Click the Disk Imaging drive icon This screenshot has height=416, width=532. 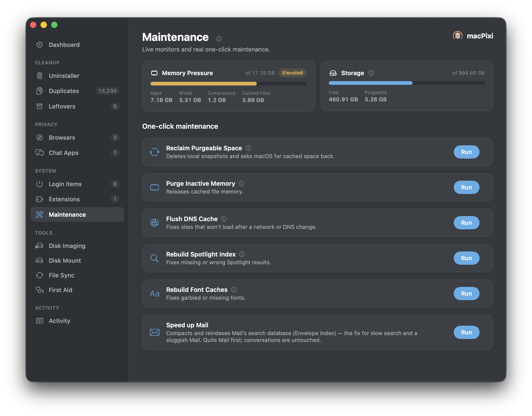click(39, 246)
